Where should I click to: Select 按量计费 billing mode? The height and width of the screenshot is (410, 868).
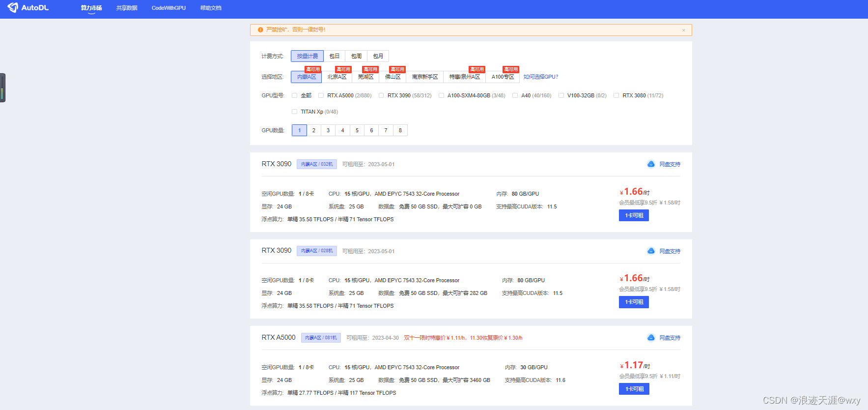307,56
